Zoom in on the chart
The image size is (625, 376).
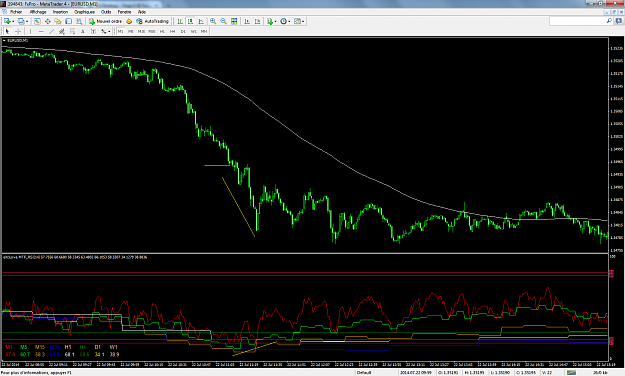213,21
